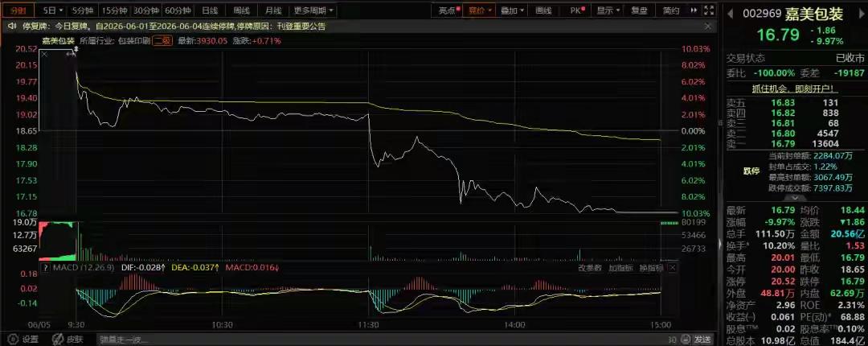Select the 5分钟 chart period
868x346 pixels.
pyautogui.click(x=84, y=10)
